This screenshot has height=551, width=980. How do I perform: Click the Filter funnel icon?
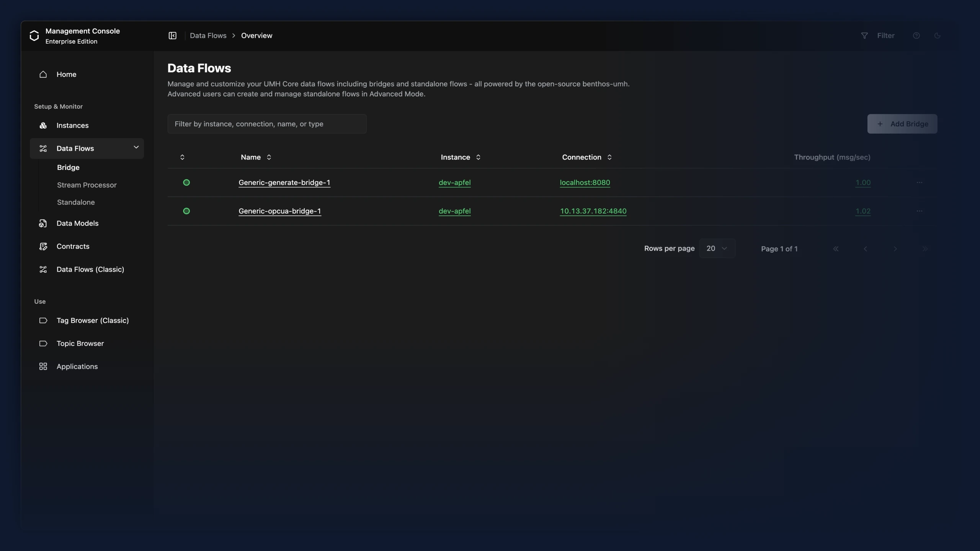(864, 36)
